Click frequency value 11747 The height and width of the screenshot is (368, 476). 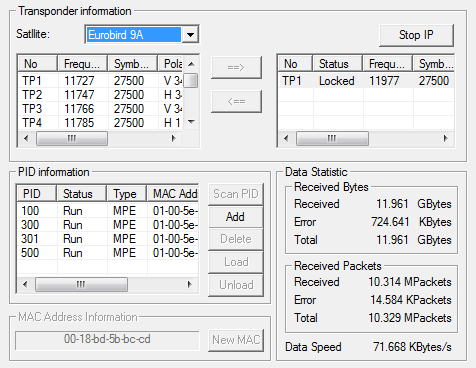(x=79, y=95)
